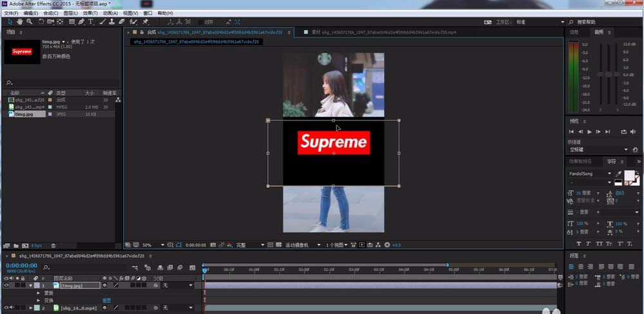Toggle transparency grid in viewer
Viewport: 644px width, 314px height.
279,245
